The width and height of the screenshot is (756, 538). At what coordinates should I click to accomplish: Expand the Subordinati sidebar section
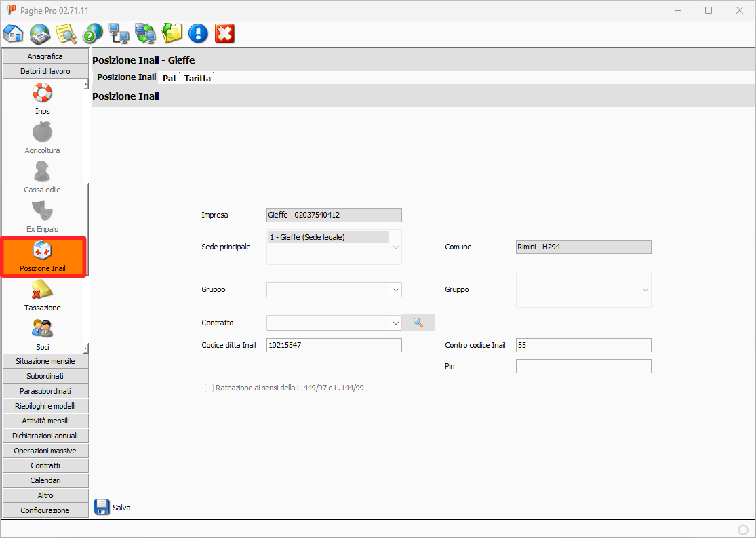pos(45,376)
